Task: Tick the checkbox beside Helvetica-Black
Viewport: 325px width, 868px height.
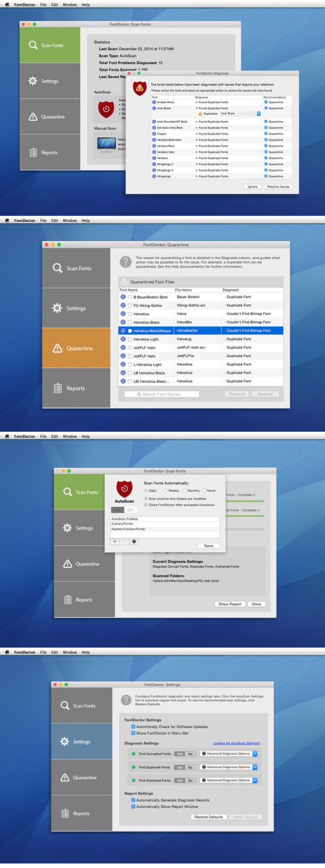Action: pos(130,322)
